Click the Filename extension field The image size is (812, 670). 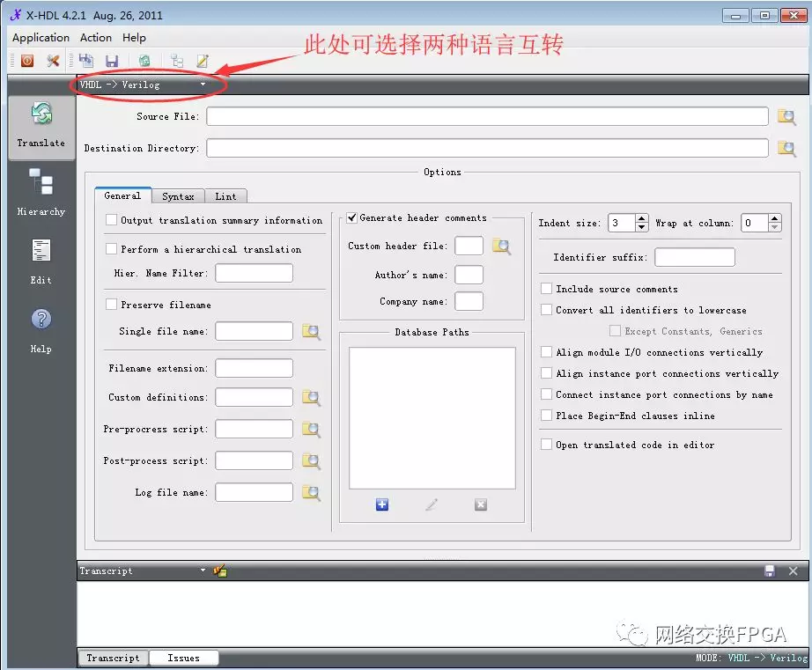tap(254, 368)
